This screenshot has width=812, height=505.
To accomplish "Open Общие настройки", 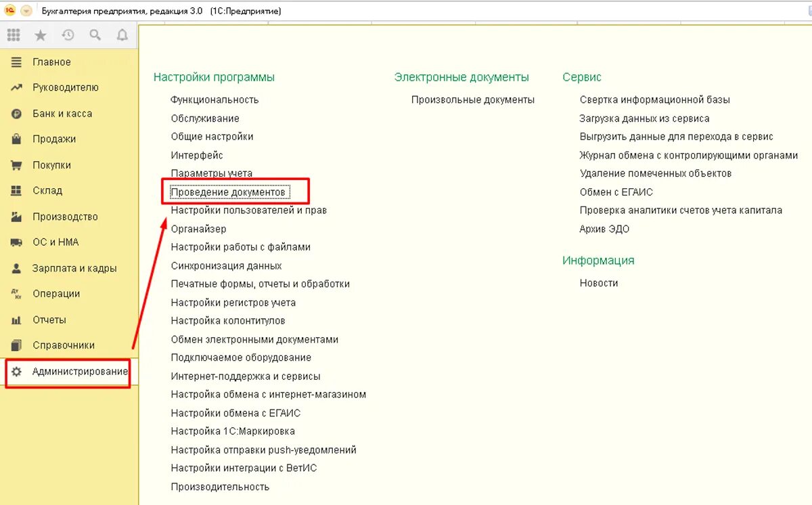I will [212, 137].
